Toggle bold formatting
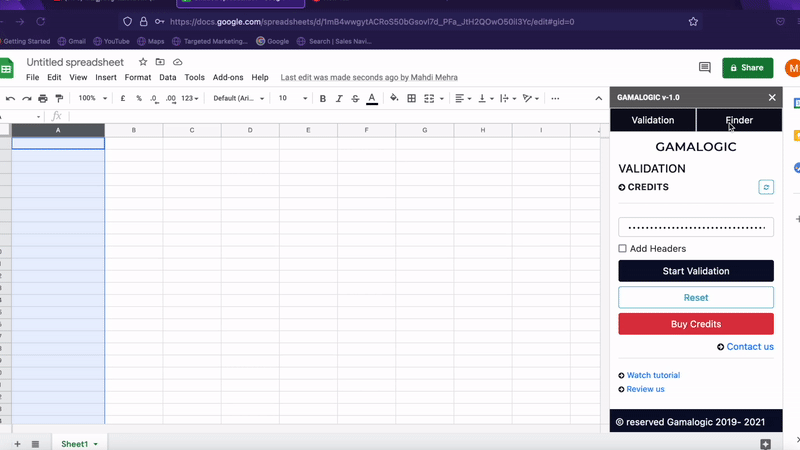The image size is (800, 450). click(322, 98)
